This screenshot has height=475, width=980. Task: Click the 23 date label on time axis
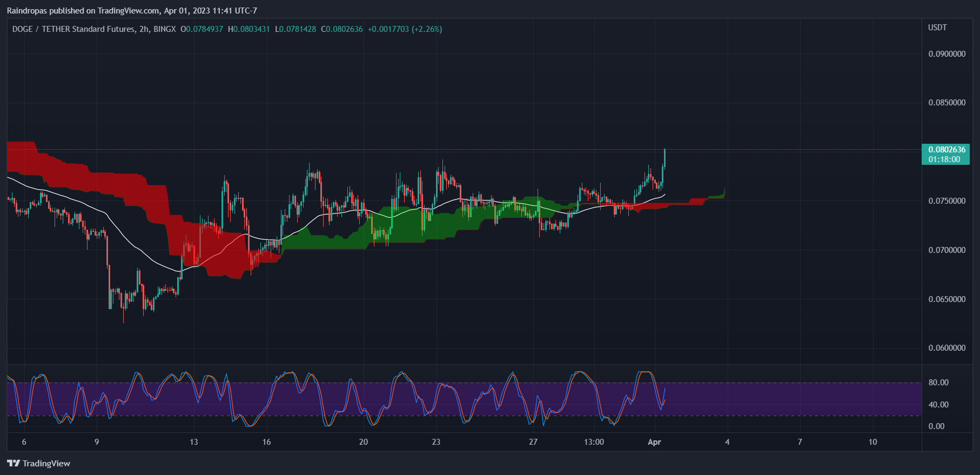(436, 442)
